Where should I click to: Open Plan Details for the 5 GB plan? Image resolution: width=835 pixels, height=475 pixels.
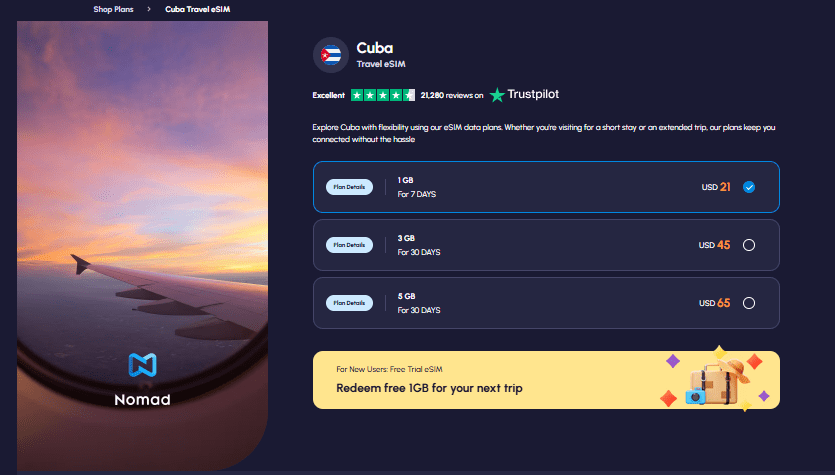click(x=349, y=303)
